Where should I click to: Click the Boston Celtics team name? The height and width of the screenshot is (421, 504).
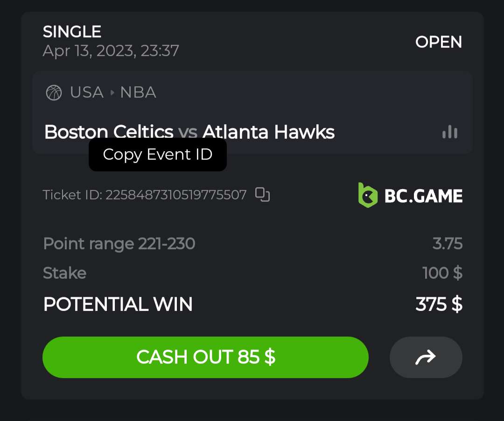(x=109, y=132)
